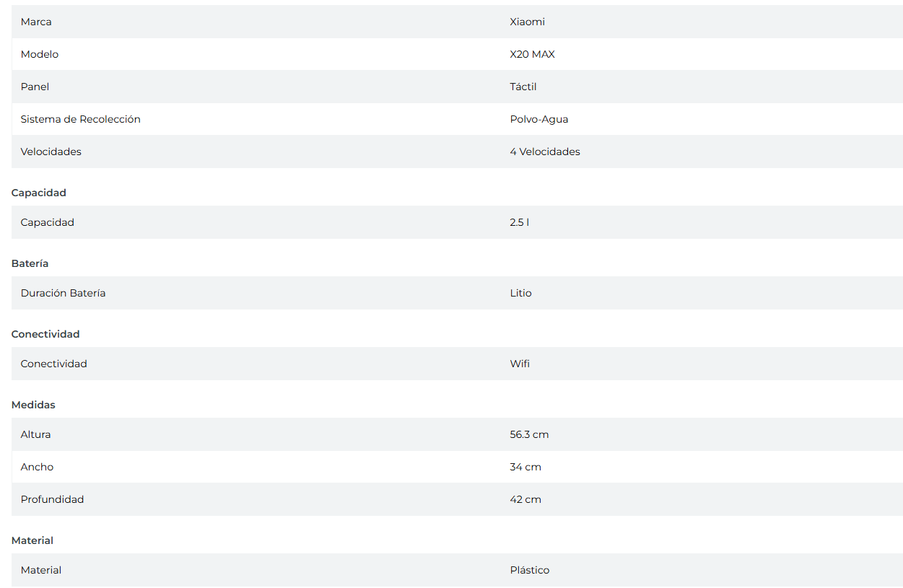Click the Duración Batería label

click(63, 293)
